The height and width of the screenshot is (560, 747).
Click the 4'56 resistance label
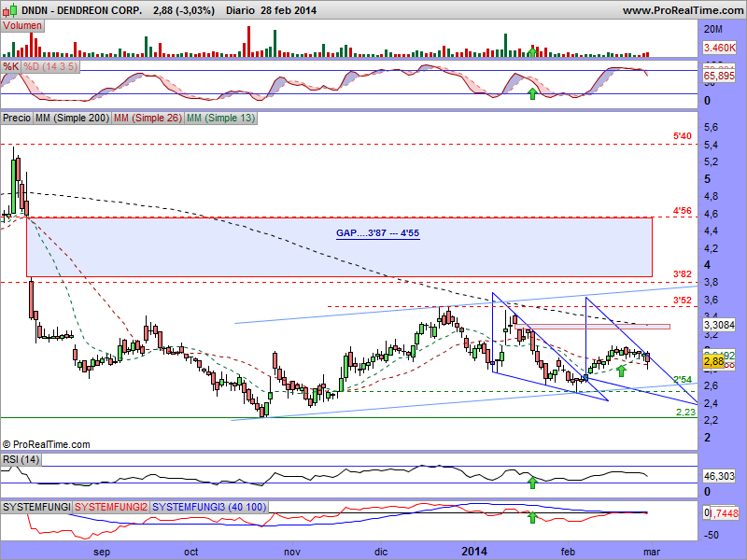(x=683, y=211)
